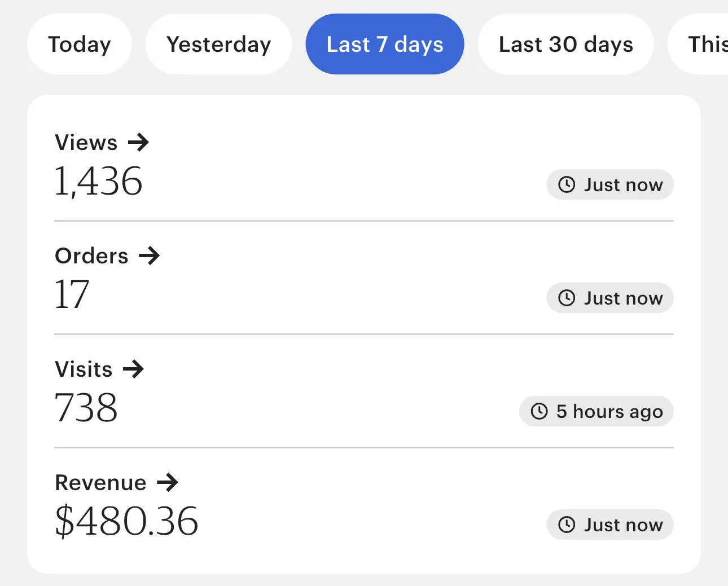
Task: Open the Visits report link
Action: 84,369
